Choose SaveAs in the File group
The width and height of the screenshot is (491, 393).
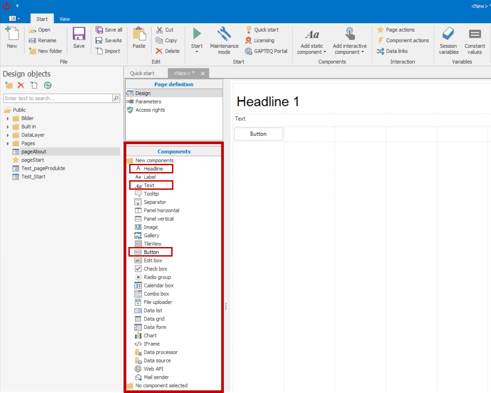[109, 40]
